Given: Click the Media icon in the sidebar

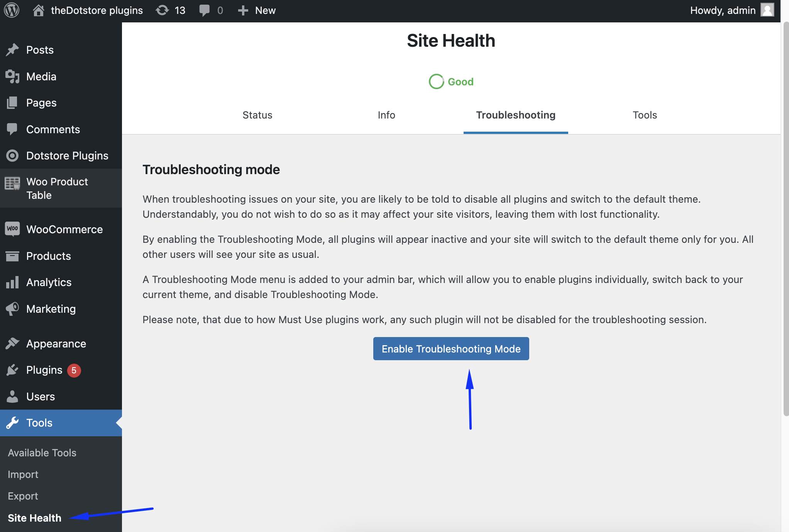Looking at the screenshot, I should point(12,76).
